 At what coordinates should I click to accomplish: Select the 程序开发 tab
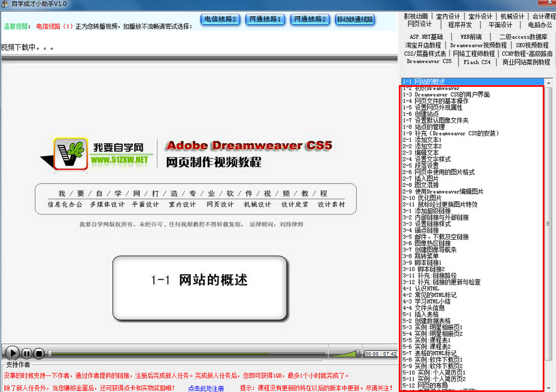(x=460, y=25)
